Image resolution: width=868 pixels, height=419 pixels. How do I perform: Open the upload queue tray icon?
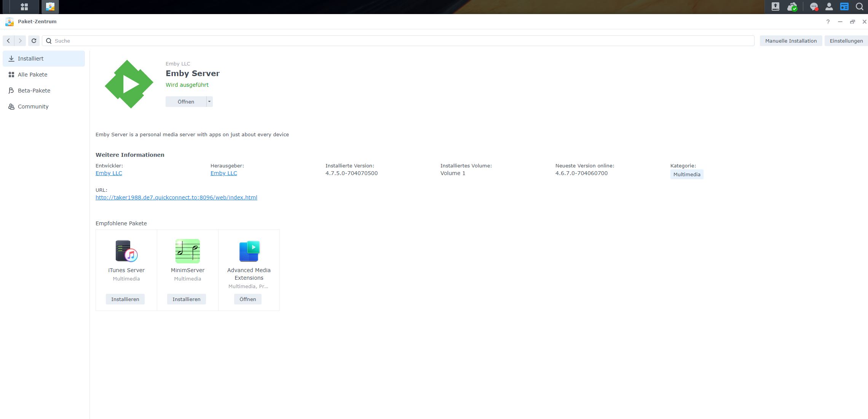point(775,6)
